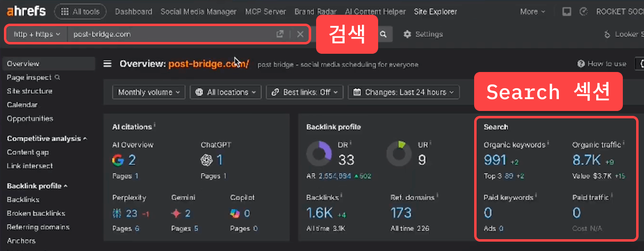Viewport: 644px width, 251px height.
Task: Expand the More menu
Action: pyautogui.click(x=533, y=11)
